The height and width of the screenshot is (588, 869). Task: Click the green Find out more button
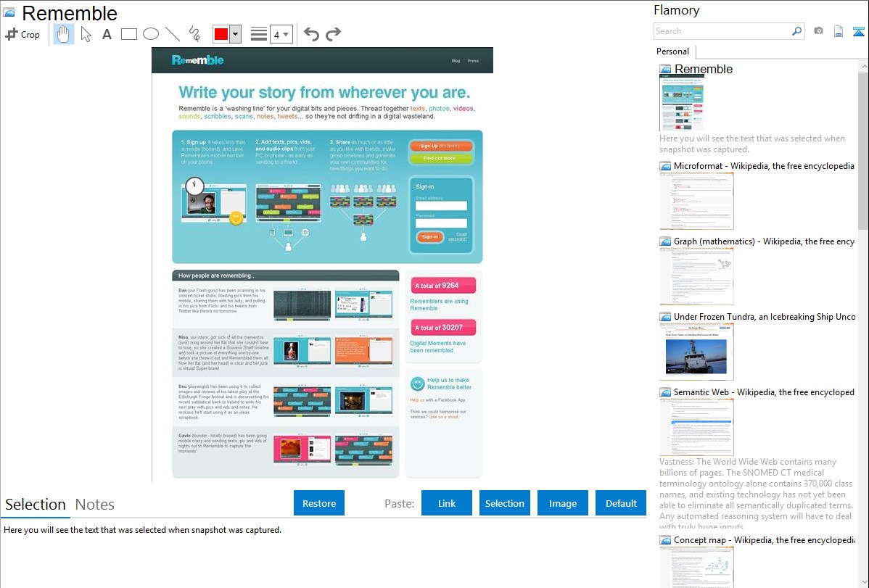440,158
